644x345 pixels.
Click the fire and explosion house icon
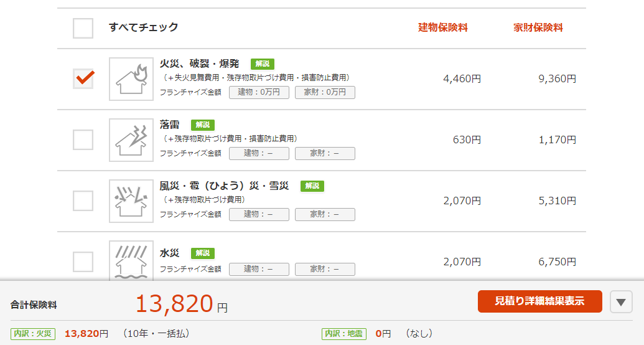[x=131, y=79]
